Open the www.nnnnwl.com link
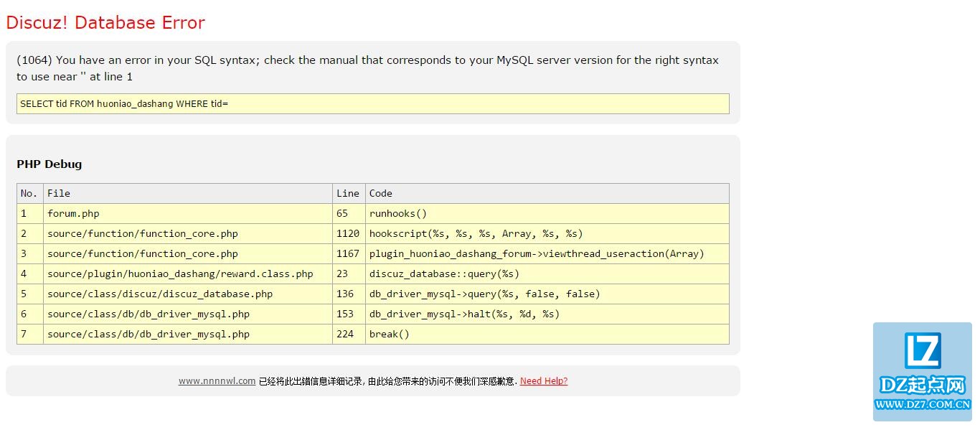The image size is (980, 430). 217,381
